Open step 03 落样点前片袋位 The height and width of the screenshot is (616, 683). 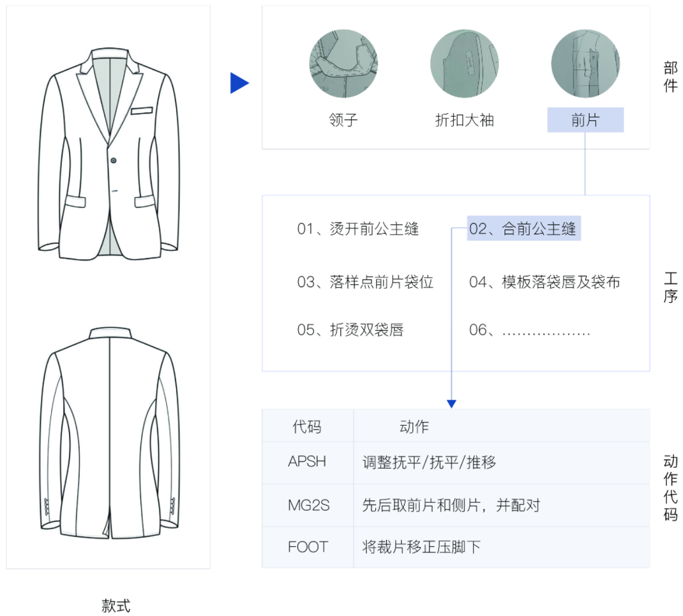click(365, 282)
